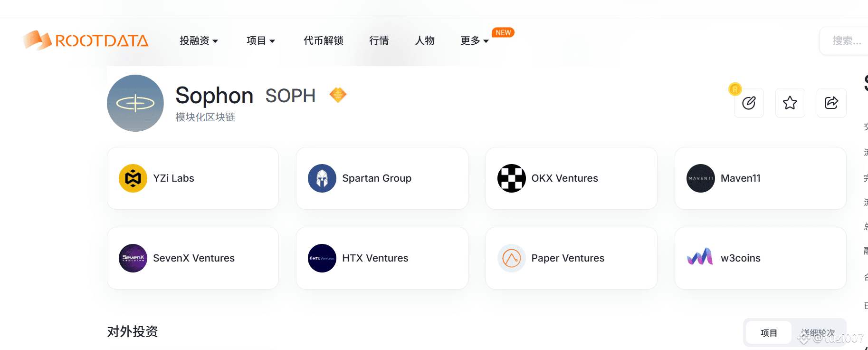868x350 pixels.
Task: Expand the 项目 dropdown menu
Action: click(x=261, y=41)
